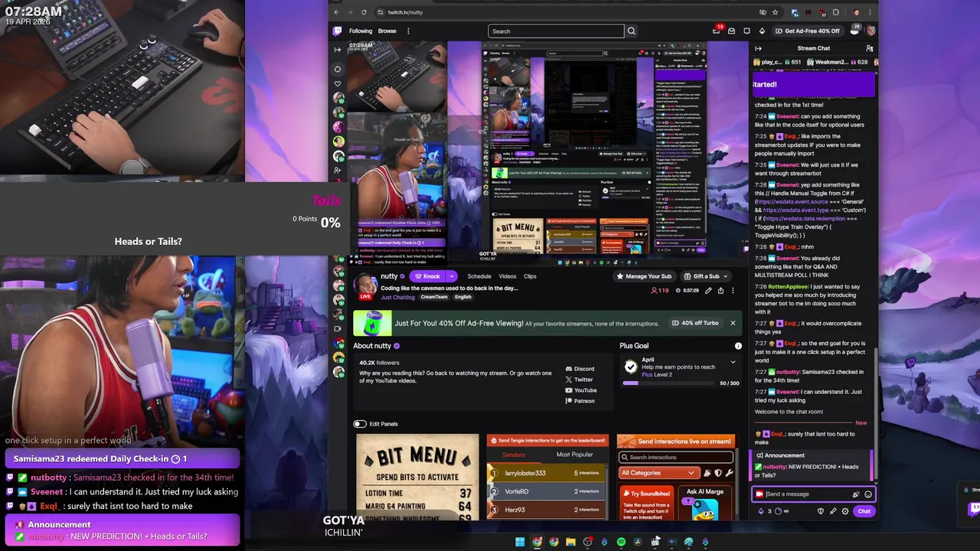Screen dimensions: 980x551
Task: Click the Discord icon link
Action: click(x=569, y=369)
